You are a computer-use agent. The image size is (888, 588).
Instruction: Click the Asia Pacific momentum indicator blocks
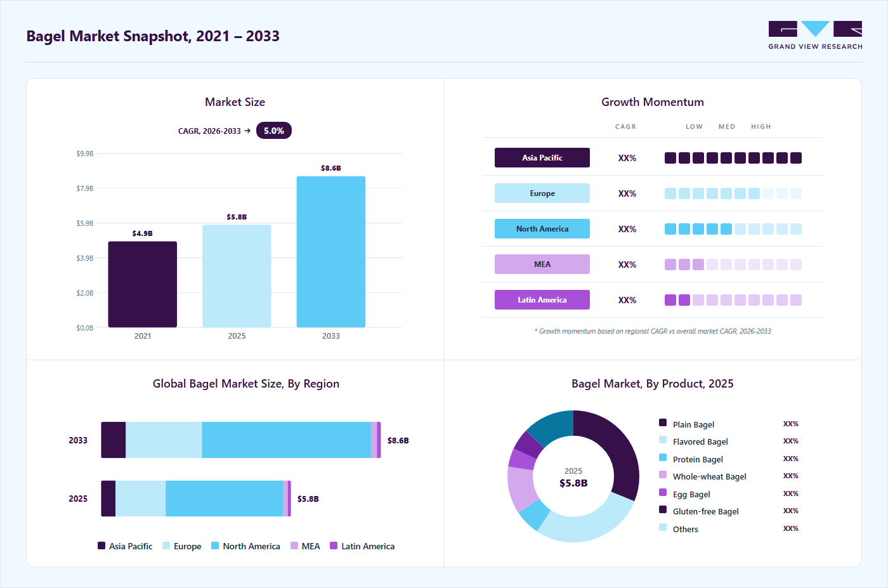pyautogui.click(x=733, y=158)
